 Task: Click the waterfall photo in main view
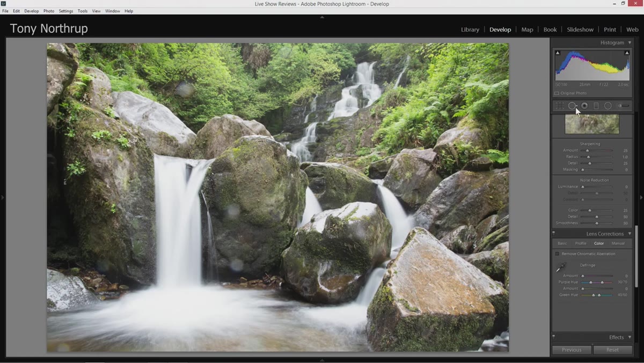[x=277, y=198]
